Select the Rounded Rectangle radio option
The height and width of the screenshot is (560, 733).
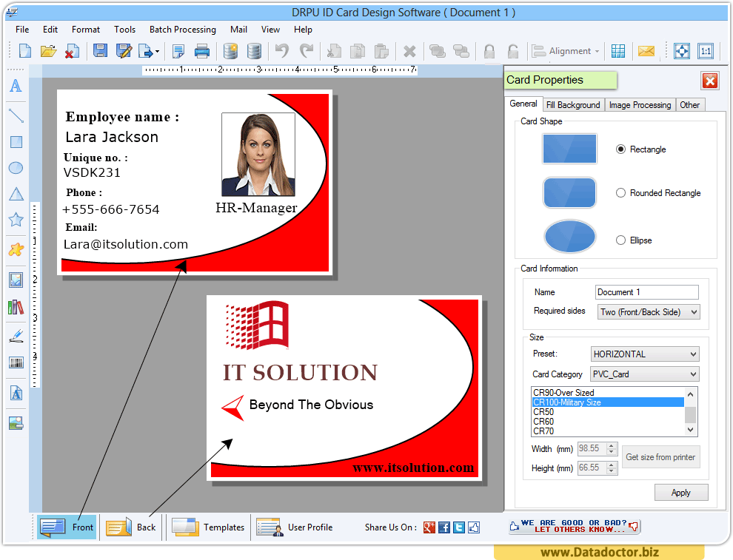coord(620,193)
